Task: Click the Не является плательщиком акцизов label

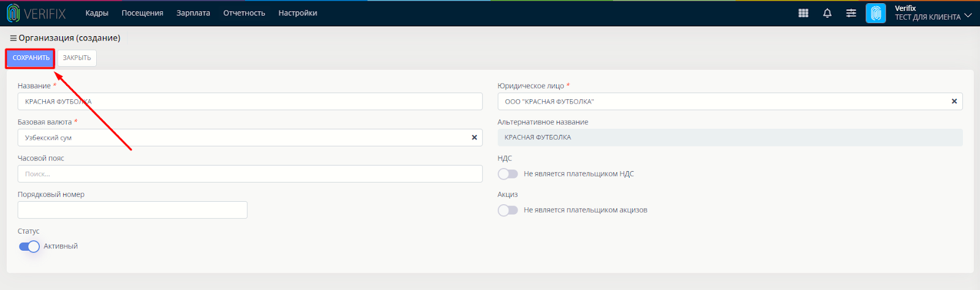Action: (586, 210)
